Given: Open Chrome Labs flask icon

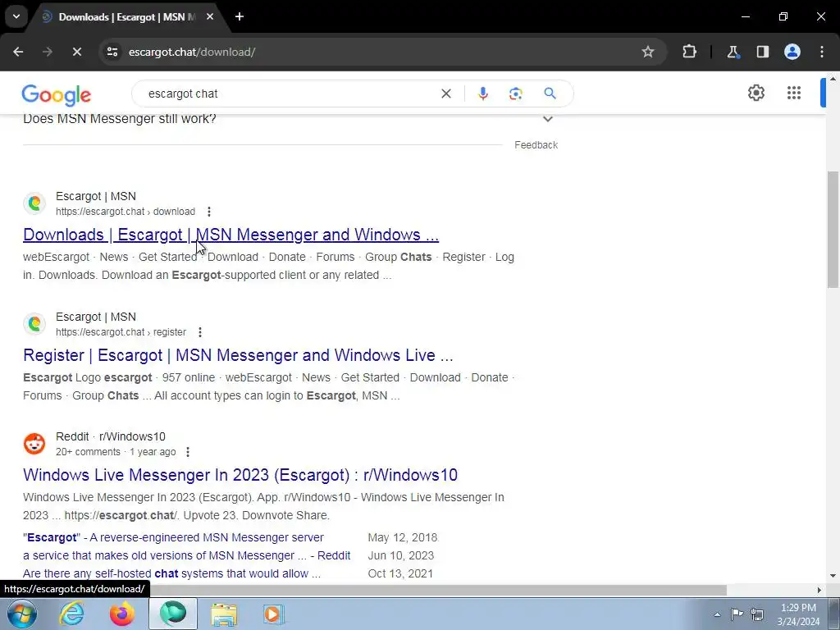Looking at the screenshot, I should click(x=733, y=52).
